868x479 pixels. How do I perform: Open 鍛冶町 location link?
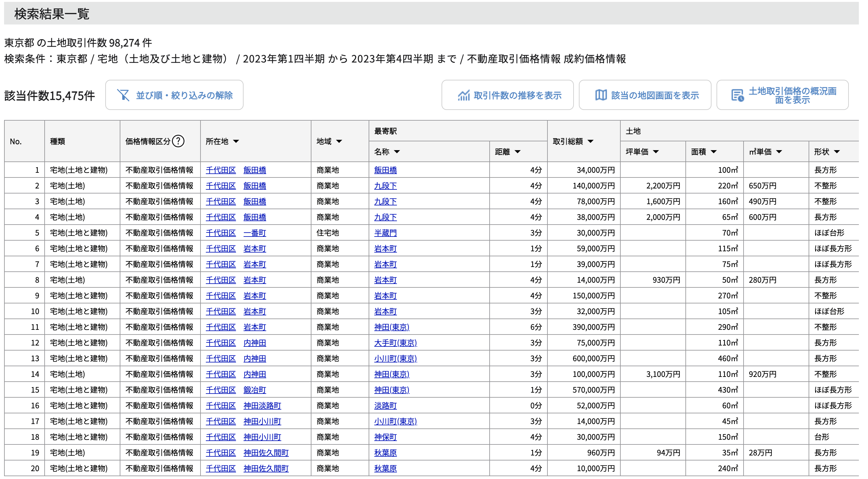(255, 390)
